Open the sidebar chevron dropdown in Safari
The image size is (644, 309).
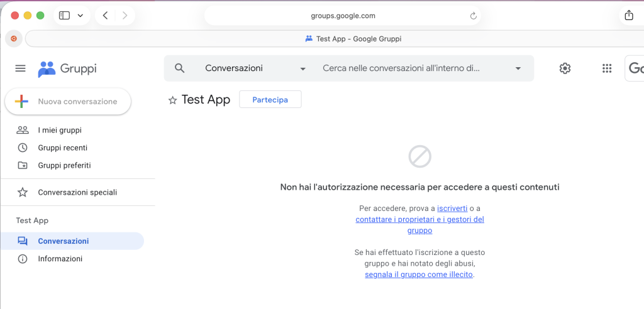coord(80,16)
